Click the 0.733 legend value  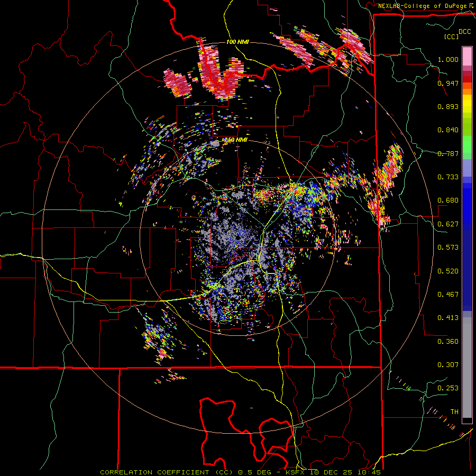click(448, 177)
